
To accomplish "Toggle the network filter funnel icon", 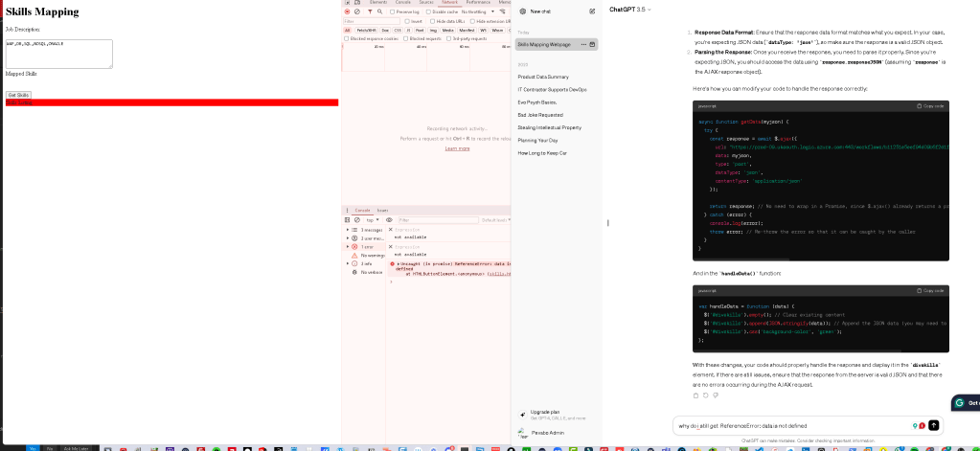I will [370, 11].
